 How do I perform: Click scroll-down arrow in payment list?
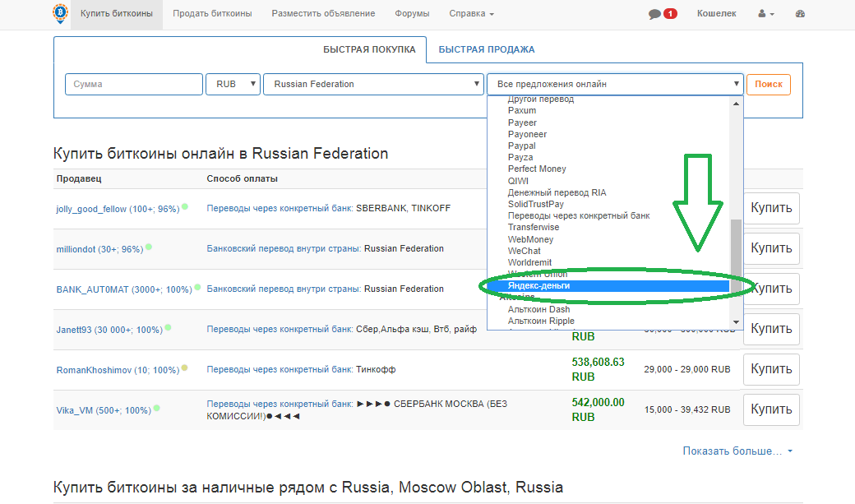(x=737, y=322)
